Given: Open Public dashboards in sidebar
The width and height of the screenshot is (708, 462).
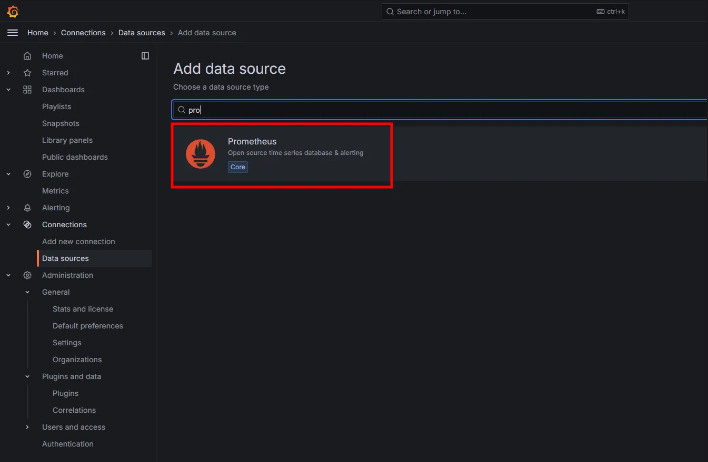Looking at the screenshot, I should pyautogui.click(x=75, y=157).
